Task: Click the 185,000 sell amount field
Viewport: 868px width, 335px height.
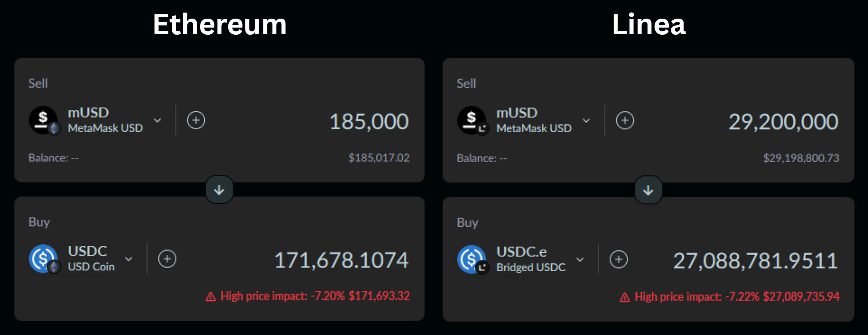Action: tap(369, 121)
